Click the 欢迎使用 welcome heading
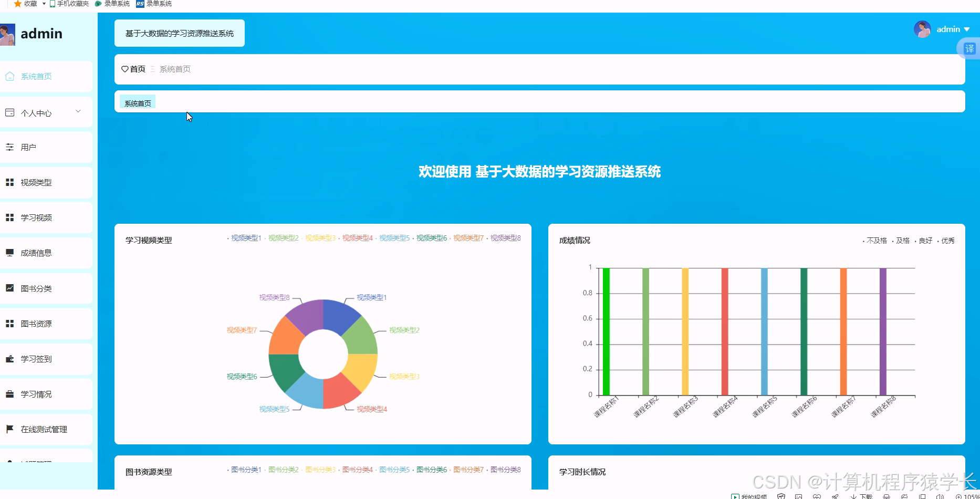This screenshot has height=499, width=980. [539, 172]
